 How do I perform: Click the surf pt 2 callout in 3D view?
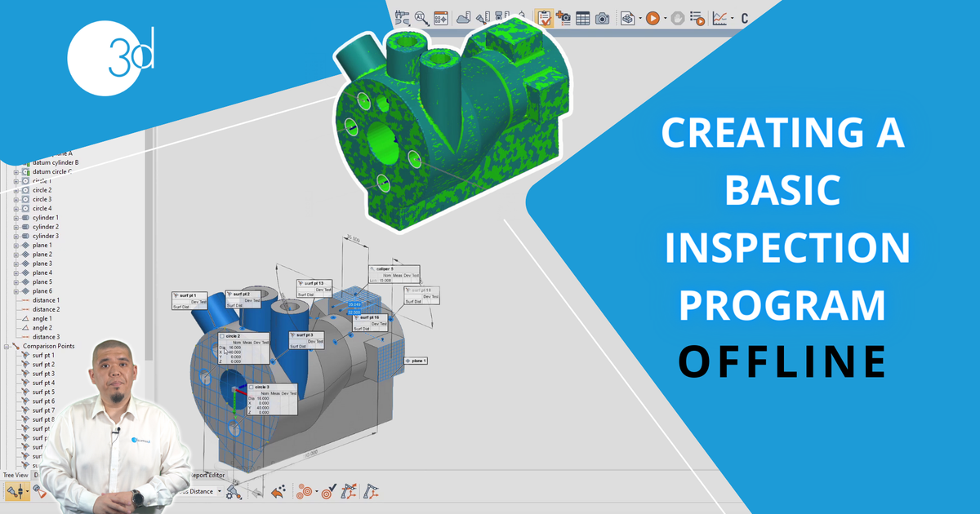click(243, 299)
